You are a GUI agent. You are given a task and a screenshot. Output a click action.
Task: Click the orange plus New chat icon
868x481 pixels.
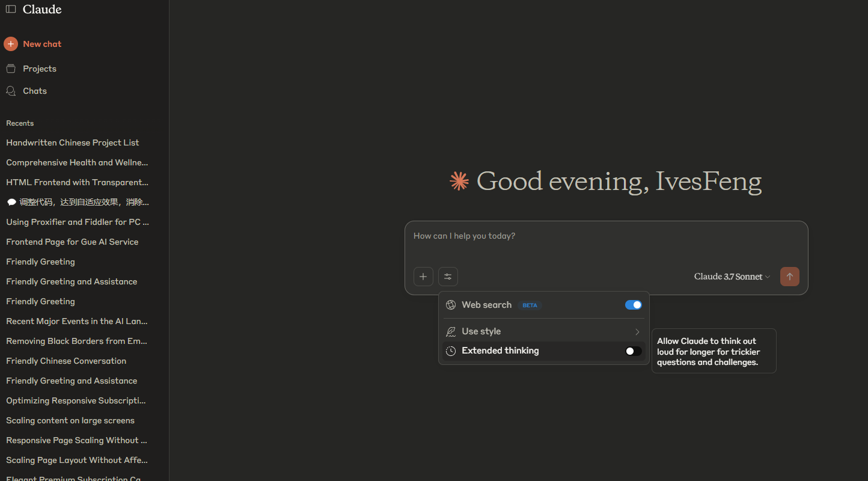tap(11, 44)
